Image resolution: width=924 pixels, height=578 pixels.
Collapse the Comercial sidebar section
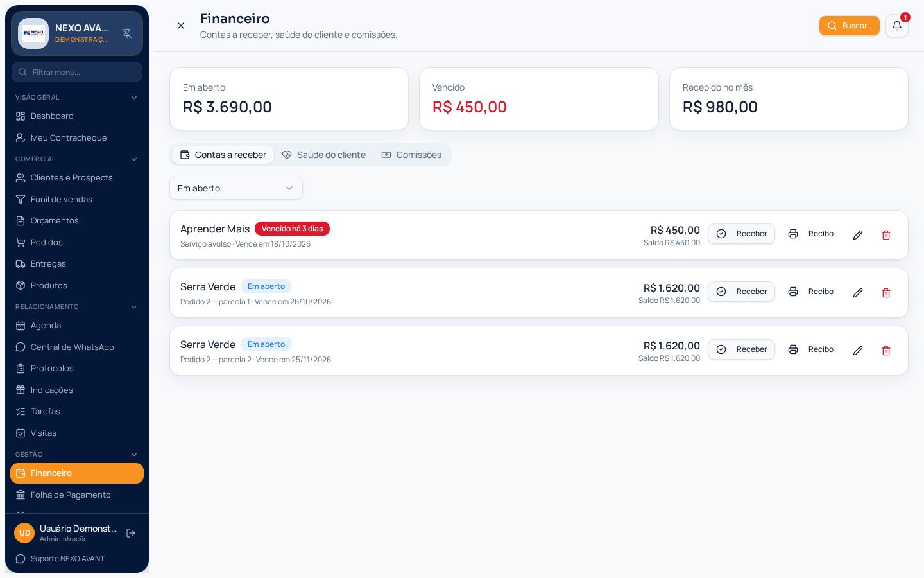pyautogui.click(x=77, y=159)
